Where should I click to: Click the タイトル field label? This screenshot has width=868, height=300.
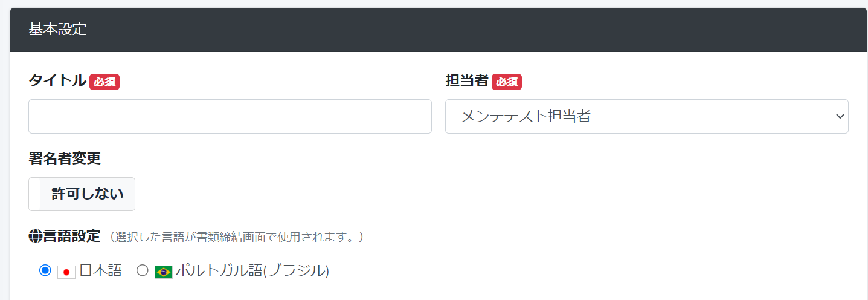point(57,80)
